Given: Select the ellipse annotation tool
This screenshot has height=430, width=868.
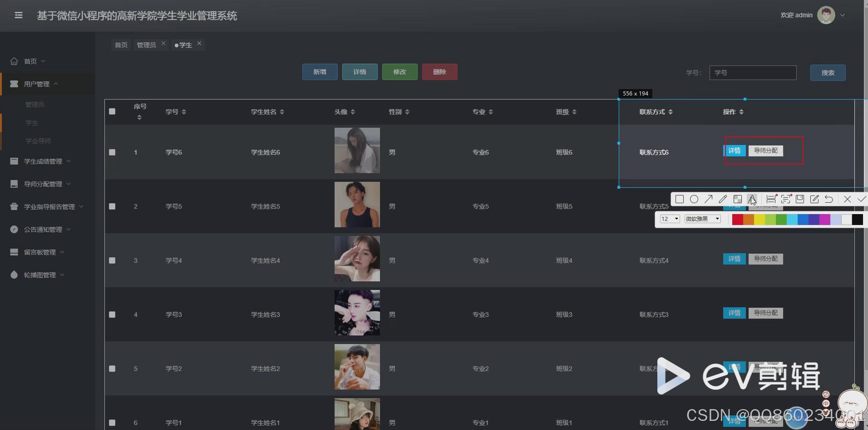Looking at the screenshot, I should pos(694,199).
